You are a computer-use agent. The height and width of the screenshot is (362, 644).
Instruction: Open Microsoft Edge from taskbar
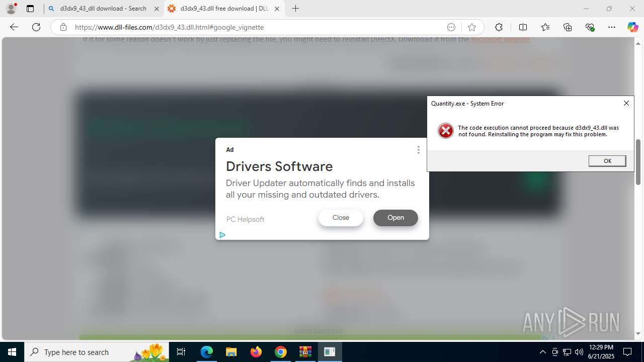207,352
